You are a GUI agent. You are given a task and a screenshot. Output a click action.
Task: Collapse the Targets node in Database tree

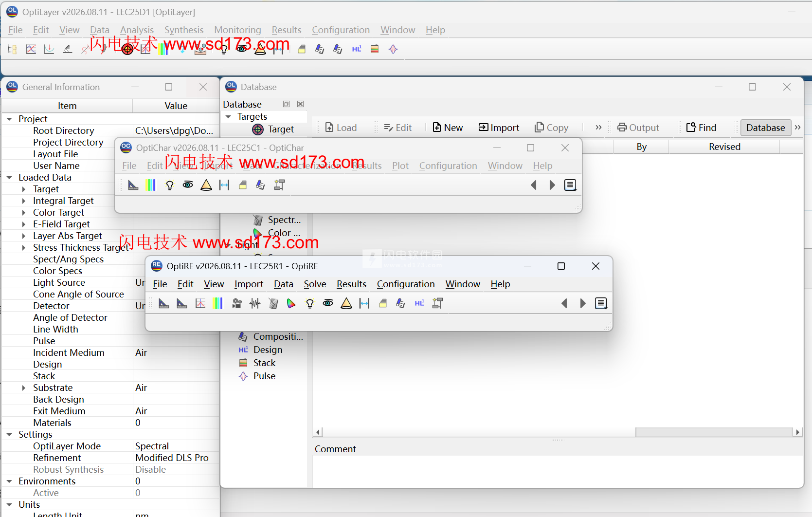tap(228, 117)
